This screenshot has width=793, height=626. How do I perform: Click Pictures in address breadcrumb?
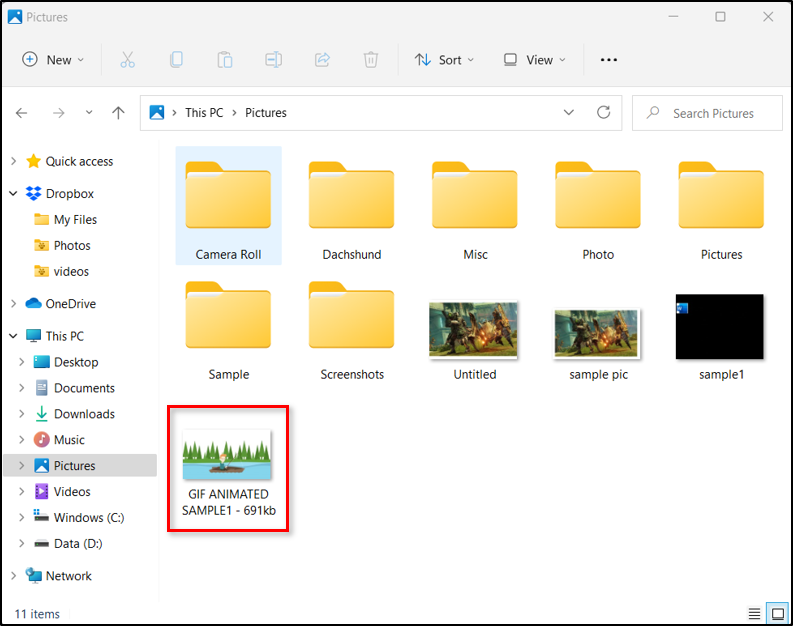point(266,113)
